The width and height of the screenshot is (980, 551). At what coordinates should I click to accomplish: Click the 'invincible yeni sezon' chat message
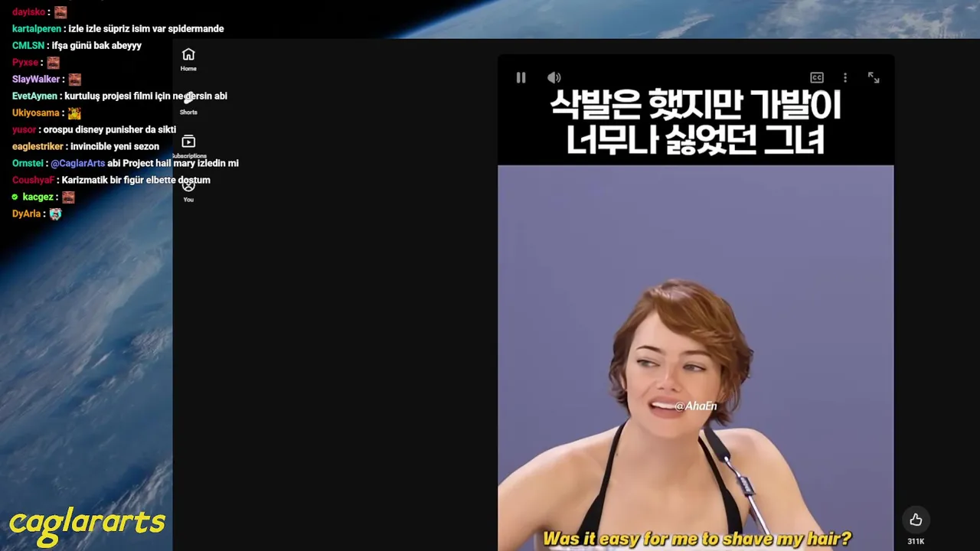[115, 146]
